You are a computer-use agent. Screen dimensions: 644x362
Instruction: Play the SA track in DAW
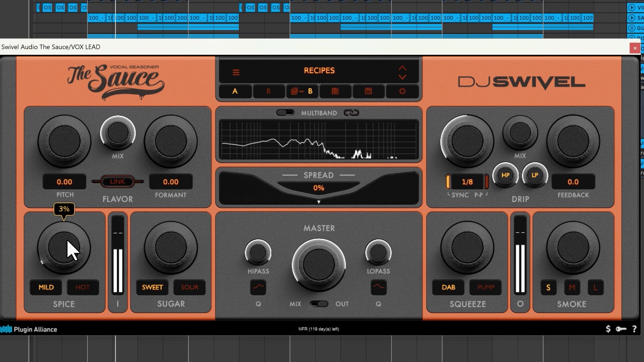click(632, 18)
